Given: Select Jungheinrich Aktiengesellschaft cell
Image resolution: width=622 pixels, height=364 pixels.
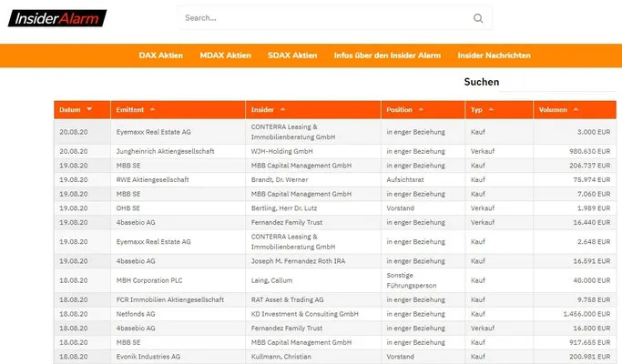Looking at the screenshot, I should (178, 151).
